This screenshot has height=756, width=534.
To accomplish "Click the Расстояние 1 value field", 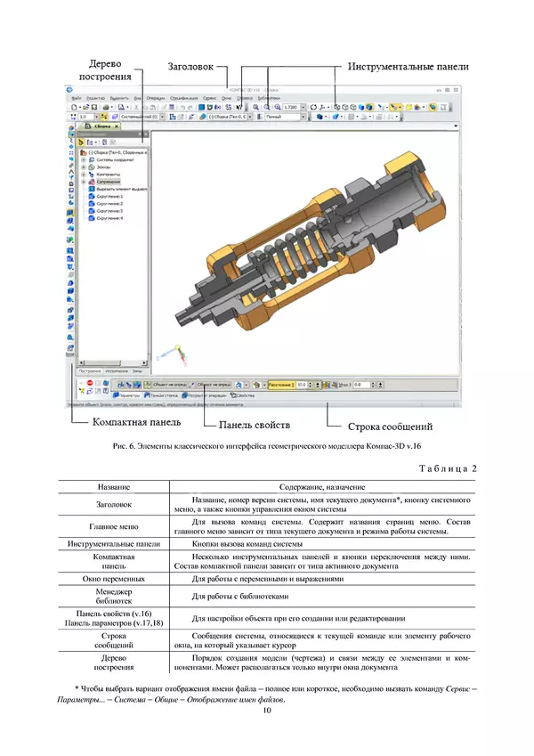I will pos(301,384).
